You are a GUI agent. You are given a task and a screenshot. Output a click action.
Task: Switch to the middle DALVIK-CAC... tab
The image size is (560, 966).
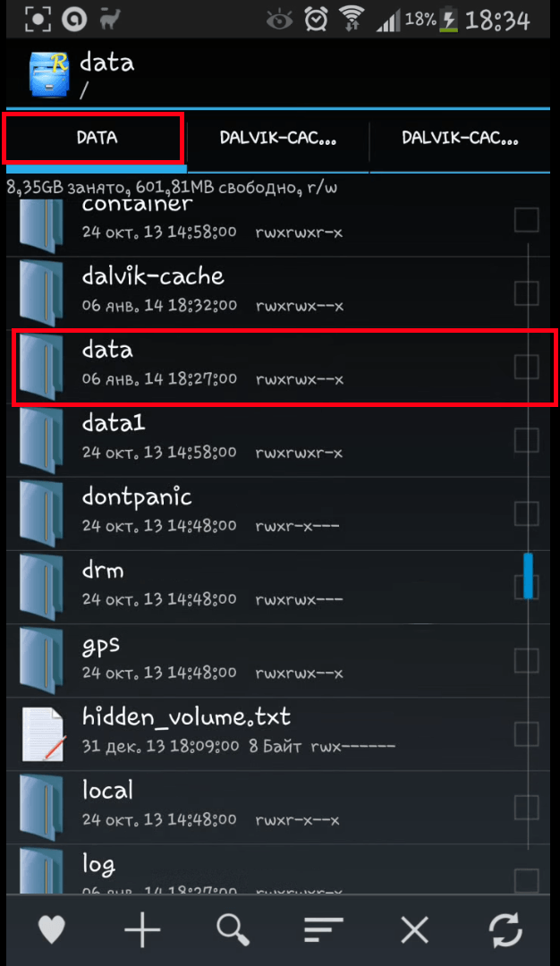(x=278, y=138)
